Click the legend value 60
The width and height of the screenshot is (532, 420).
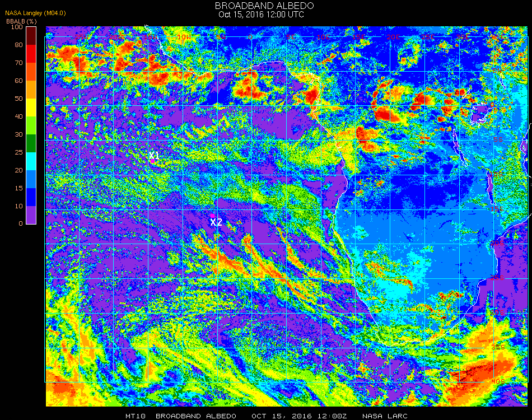click(18, 81)
